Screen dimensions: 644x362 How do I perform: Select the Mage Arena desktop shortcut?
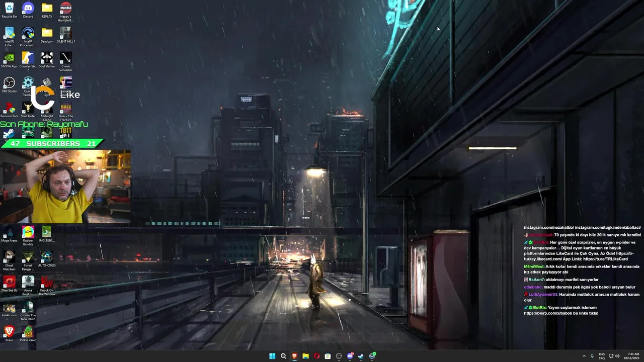click(9, 235)
